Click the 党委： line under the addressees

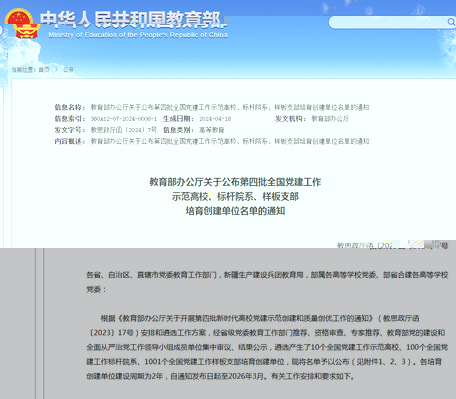[96, 289]
